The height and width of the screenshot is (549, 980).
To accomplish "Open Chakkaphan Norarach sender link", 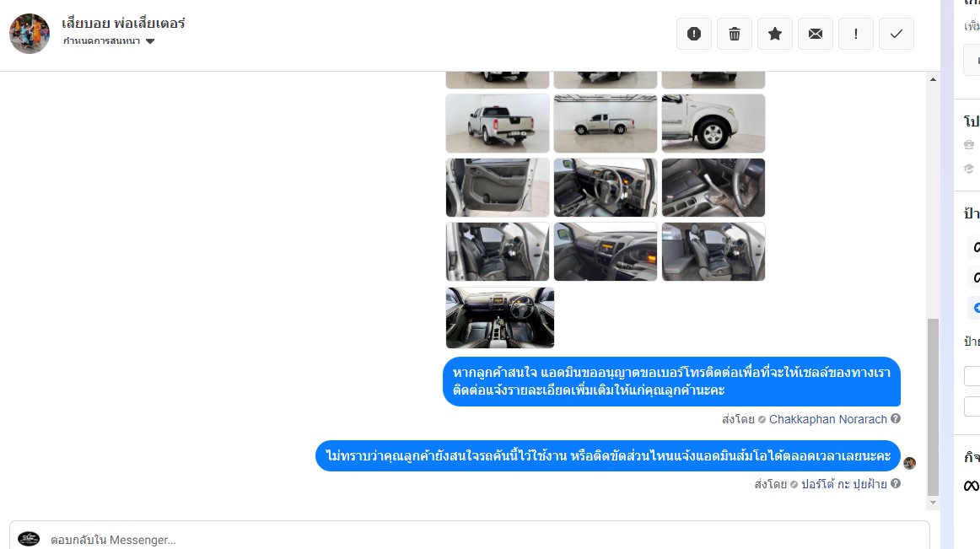I will pyautogui.click(x=827, y=419).
